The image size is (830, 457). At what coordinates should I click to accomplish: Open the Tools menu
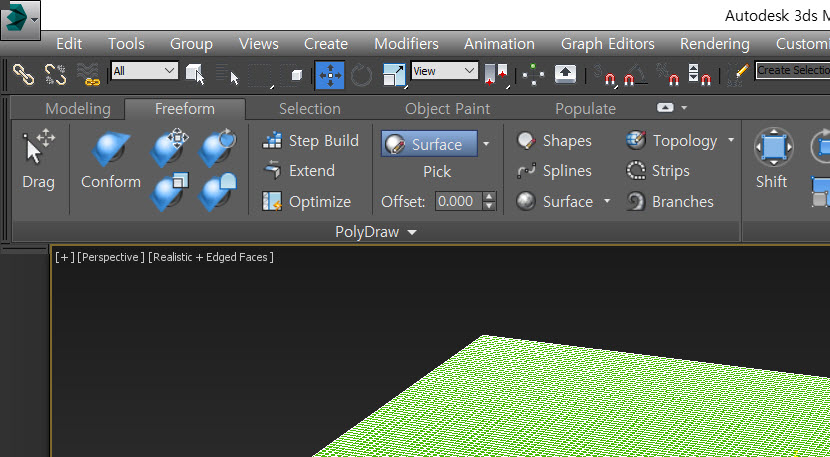click(x=126, y=44)
